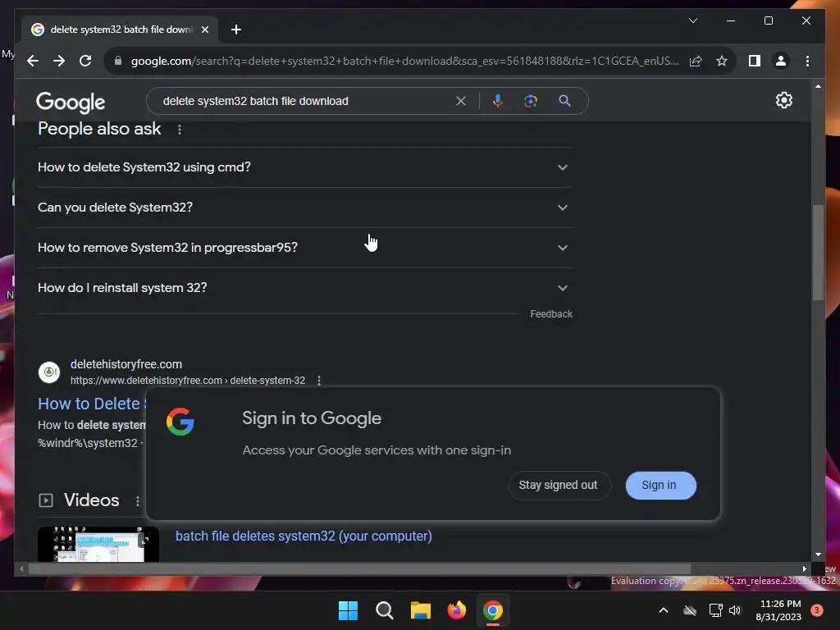Screen dimensions: 840x630
Task: Go to Google home via the logo
Action: click(71, 102)
